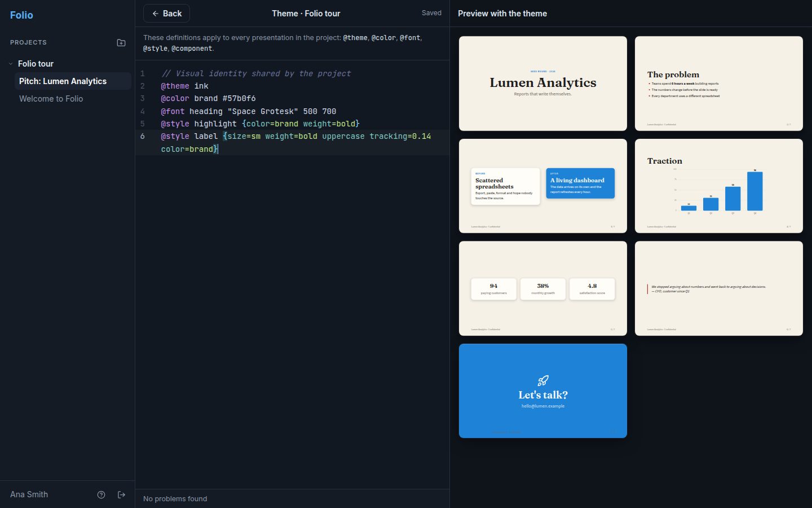Open the Welcome to Folio presentation

73,99
